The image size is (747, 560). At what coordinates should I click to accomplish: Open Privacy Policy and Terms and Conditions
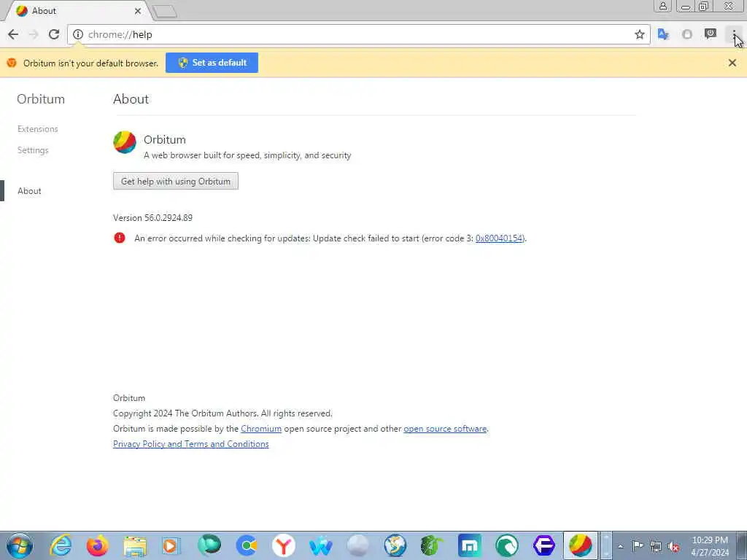pyautogui.click(x=190, y=444)
